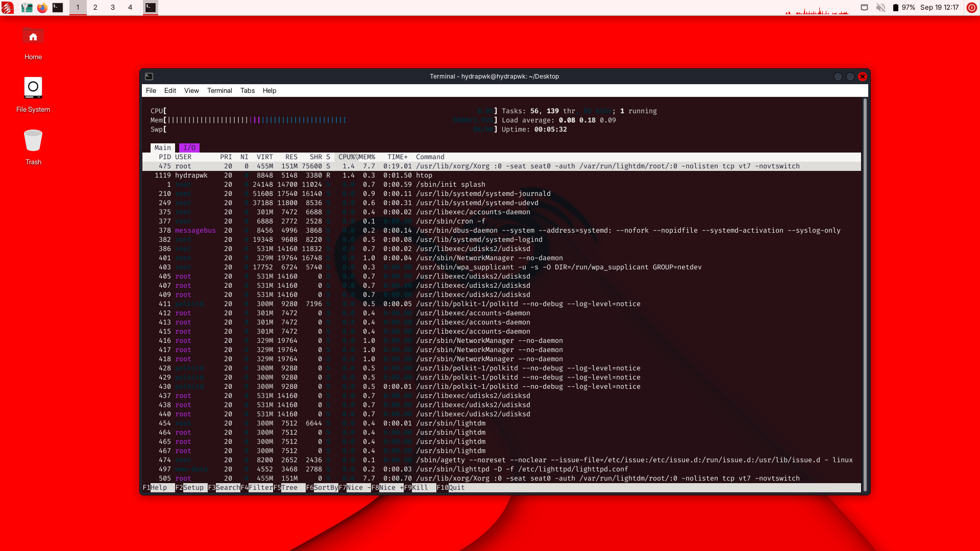Unmute audio via the volume tray icon

click(881, 8)
